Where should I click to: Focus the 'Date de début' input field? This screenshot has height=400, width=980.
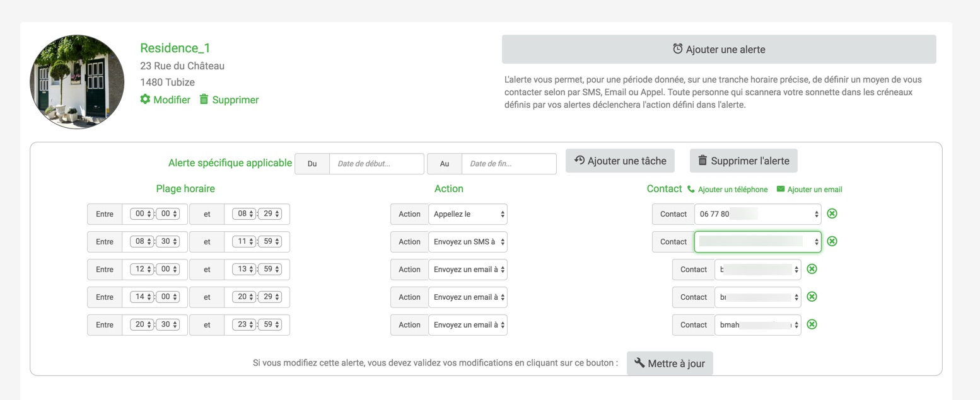pos(376,164)
